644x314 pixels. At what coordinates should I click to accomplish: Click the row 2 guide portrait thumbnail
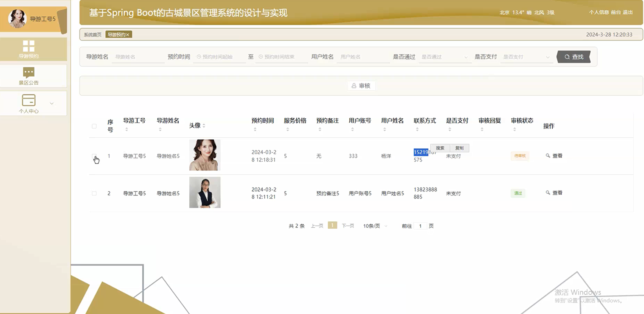[x=205, y=192]
